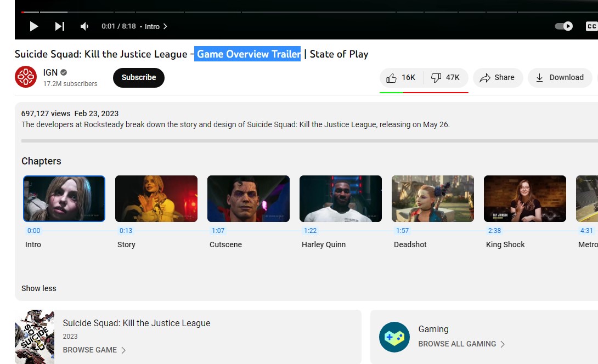
Task: Turn on closed captions
Action: click(591, 26)
